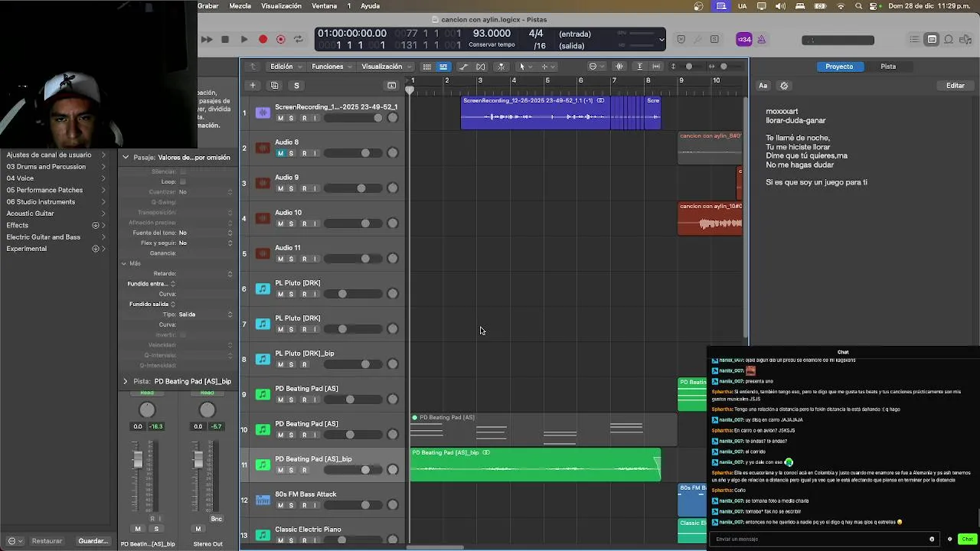Open Electric Guitar and Bass library category
This screenshot has width=980, height=551.
[x=44, y=237]
